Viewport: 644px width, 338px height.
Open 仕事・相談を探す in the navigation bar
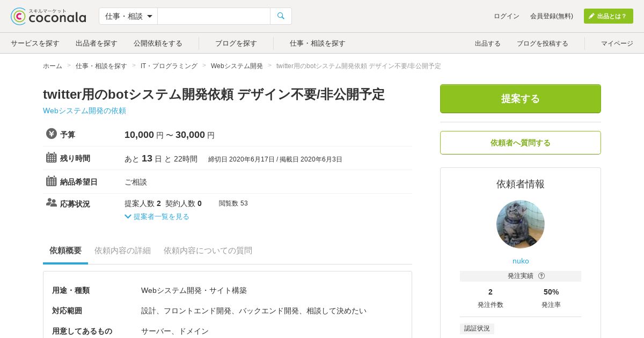tap(318, 43)
